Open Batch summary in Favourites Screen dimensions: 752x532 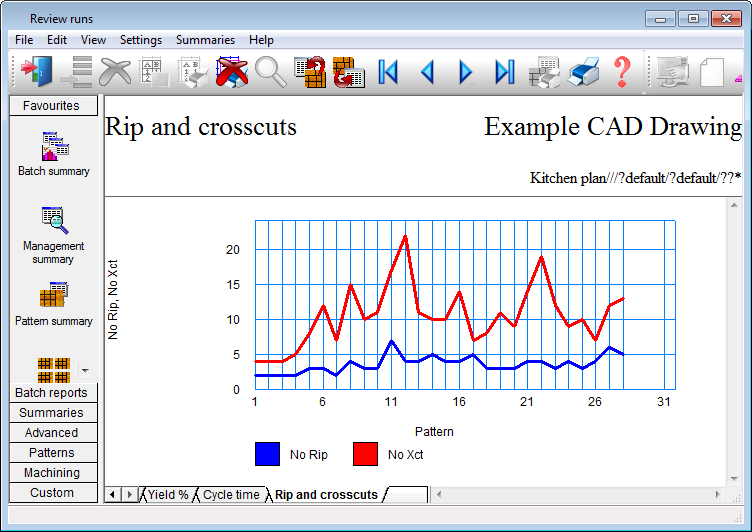[x=54, y=154]
